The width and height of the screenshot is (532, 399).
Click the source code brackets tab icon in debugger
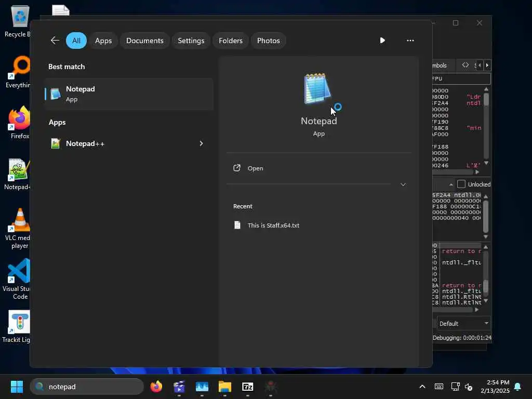[465, 65]
